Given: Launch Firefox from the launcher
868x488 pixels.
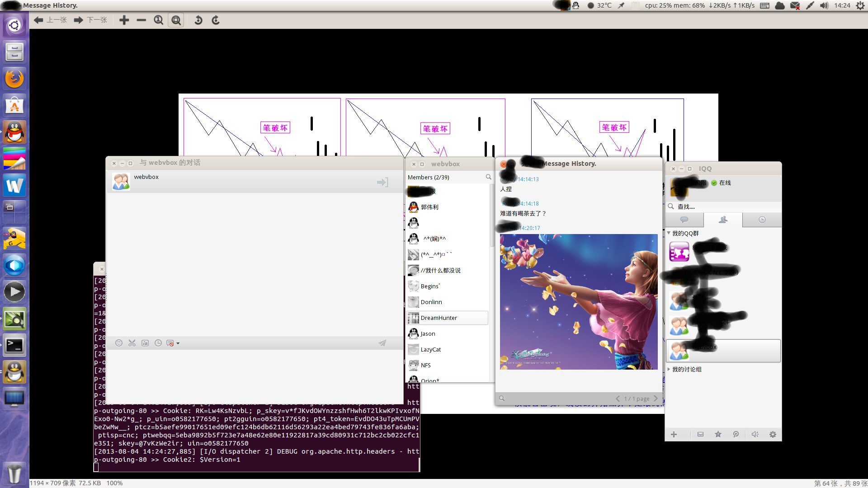Looking at the screenshot, I should [14, 79].
